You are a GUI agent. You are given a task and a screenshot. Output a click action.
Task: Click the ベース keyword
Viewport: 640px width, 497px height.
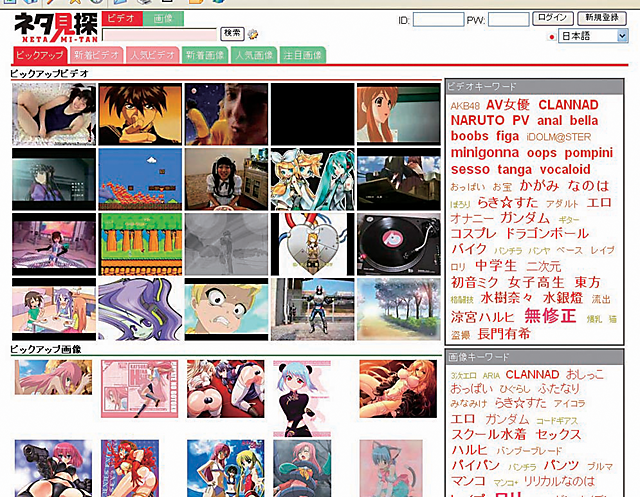pos(569,251)
